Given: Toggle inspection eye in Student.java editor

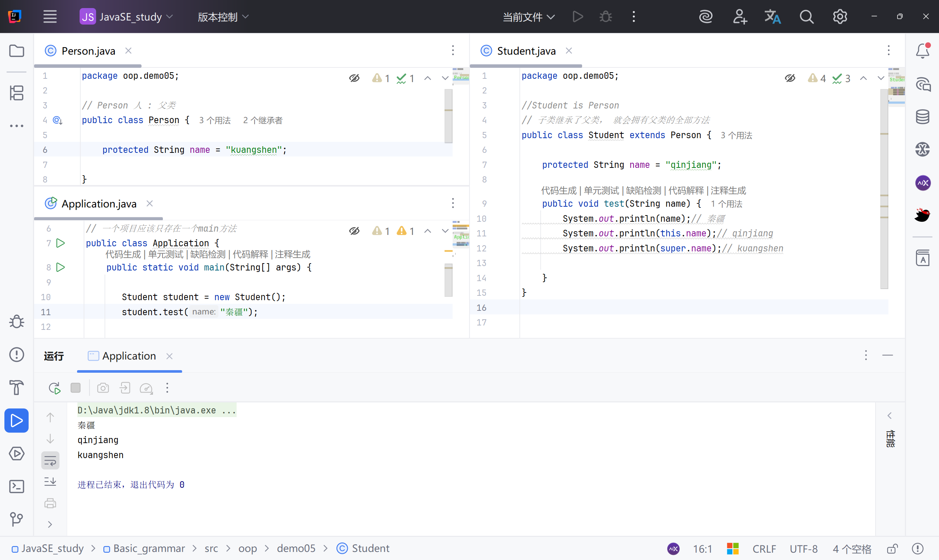Looking at the screenshot, I should (789, 78).
